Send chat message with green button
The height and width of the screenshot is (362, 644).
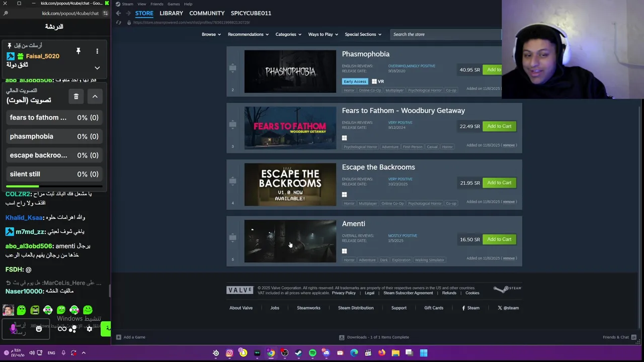106,329
